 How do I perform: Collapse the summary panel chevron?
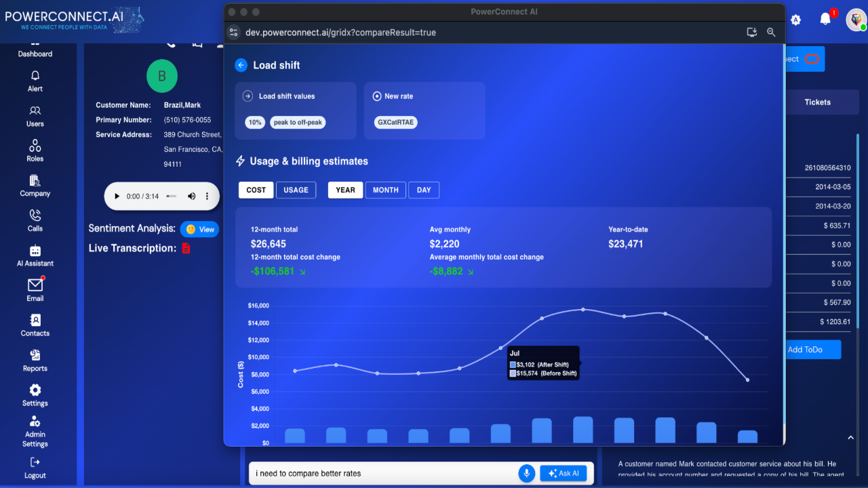point(850,438)
